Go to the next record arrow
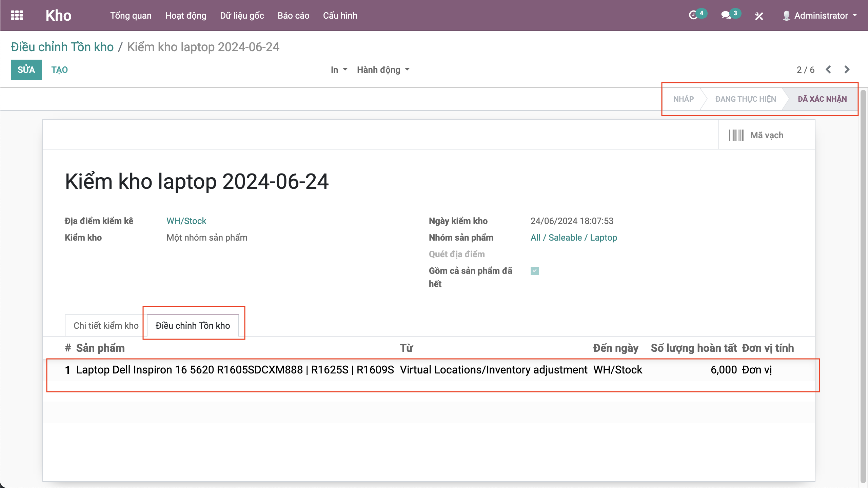This screenshot has height=488, width=868. tap(847, 69)
